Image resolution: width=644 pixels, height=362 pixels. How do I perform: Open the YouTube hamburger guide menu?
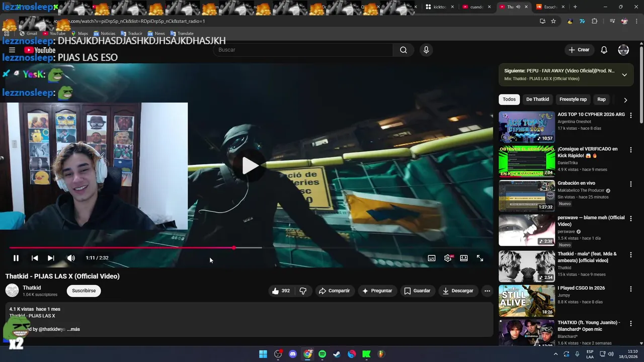[x=12, y=50]
